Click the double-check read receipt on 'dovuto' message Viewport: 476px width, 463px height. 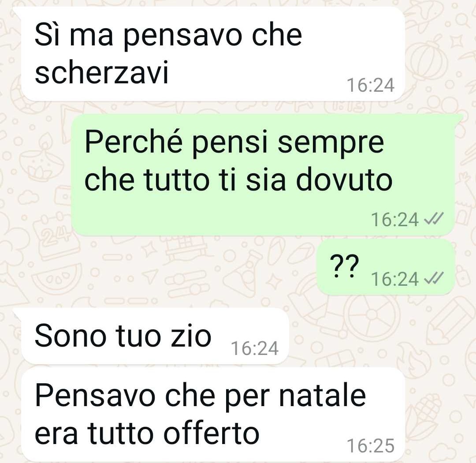tap(434, 219)
